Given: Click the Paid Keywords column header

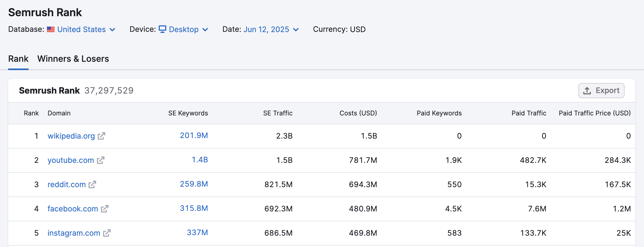Looking at the screenshot, I should point(439,113).
